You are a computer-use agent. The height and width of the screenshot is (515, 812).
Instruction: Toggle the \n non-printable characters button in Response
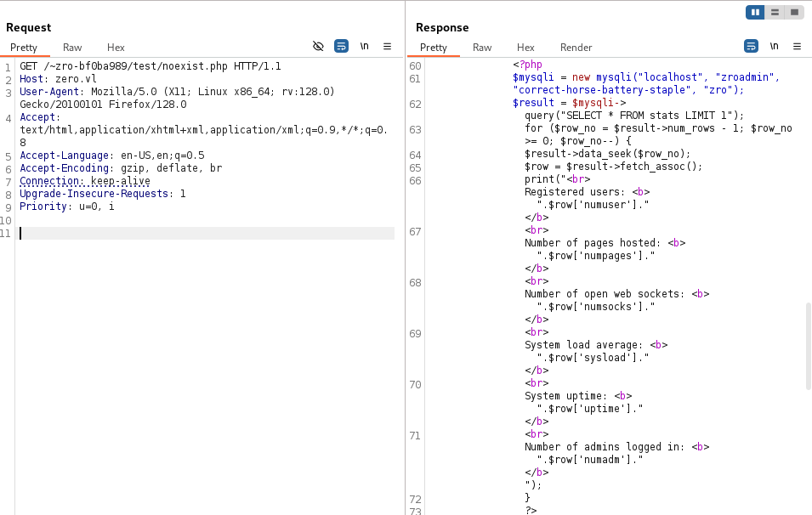[x=775, y=47]
